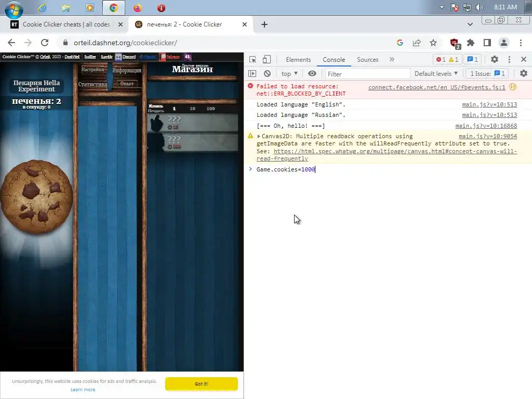The width and height of the screenshot is (532, 399).
Task: Expand more DevTools tabs chevron
Action: point(392,59)
